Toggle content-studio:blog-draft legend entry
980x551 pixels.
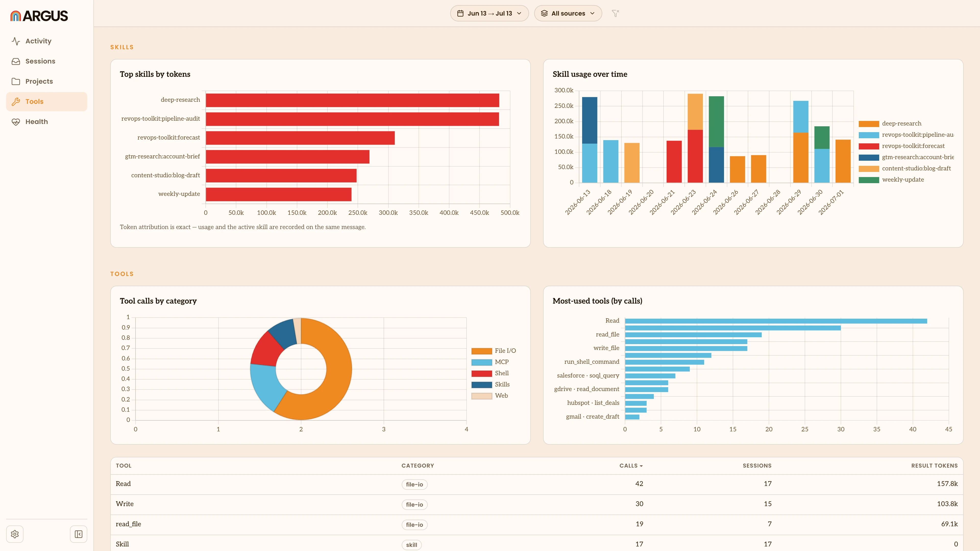pos(905,168)
